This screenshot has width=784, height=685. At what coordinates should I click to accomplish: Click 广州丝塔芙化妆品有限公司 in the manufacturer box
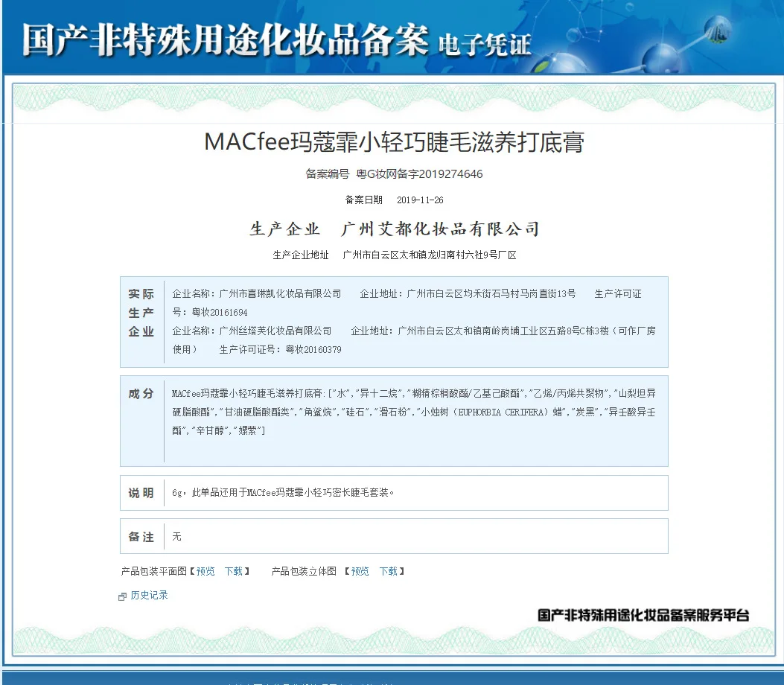click(x=275, y=331)
